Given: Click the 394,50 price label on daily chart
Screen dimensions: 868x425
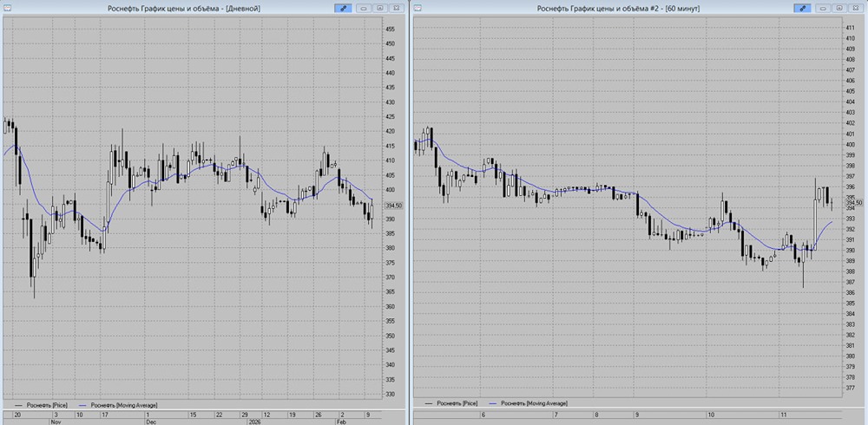Looking at the screenshot, I should 393,206.
